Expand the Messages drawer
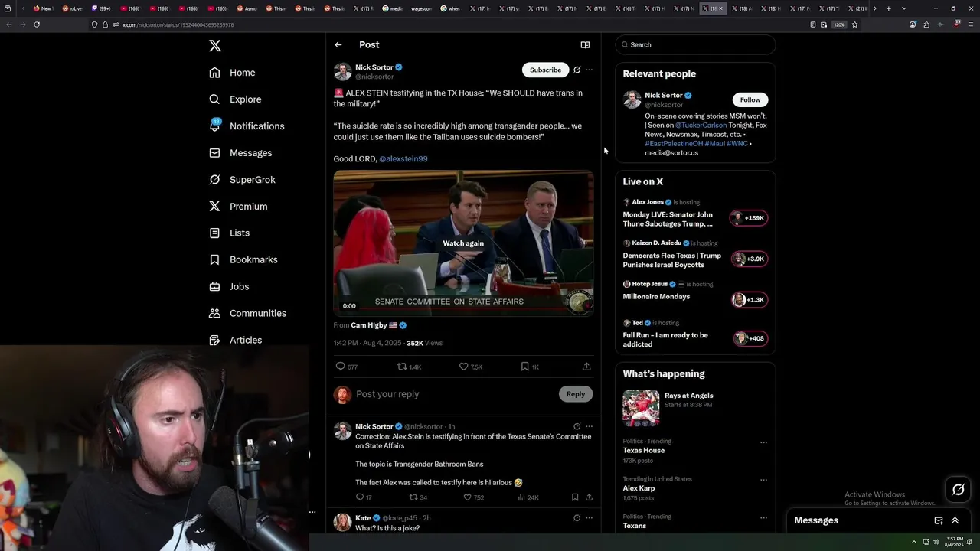Viewport: 980px width, 551px height. tap(955, 520)
